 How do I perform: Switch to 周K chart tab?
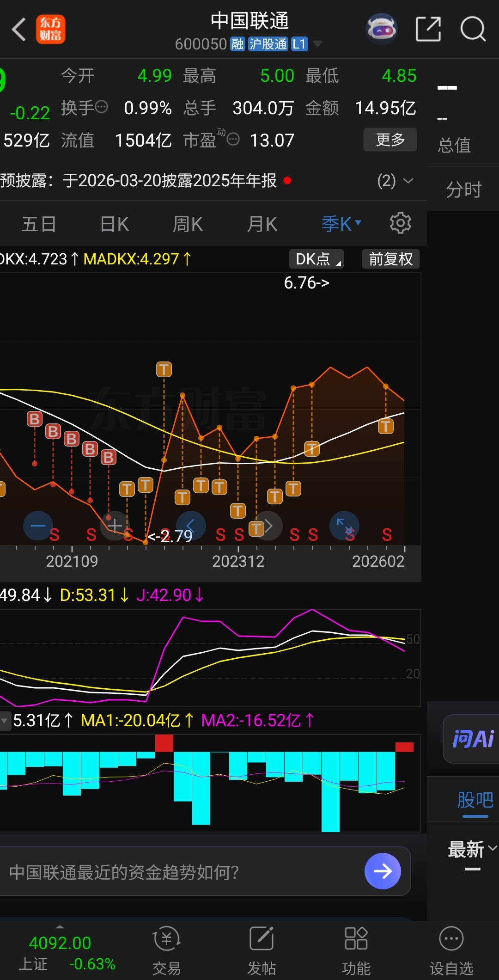coord(188,224)
